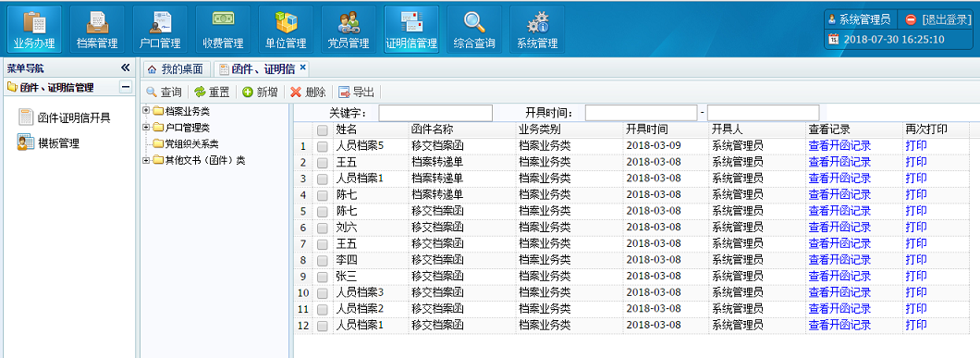Check the row 8 李四 checkbox
This screenshot has height=358, width=980.
coord(322,260)
